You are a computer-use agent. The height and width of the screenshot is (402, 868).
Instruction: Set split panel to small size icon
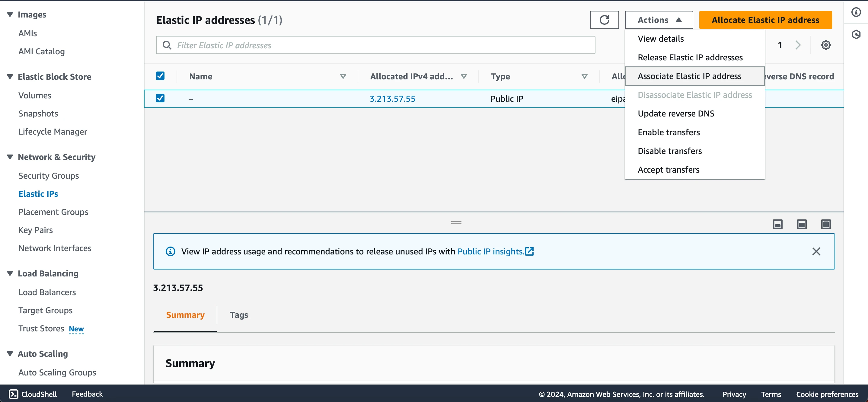click(x=777, y=224)
